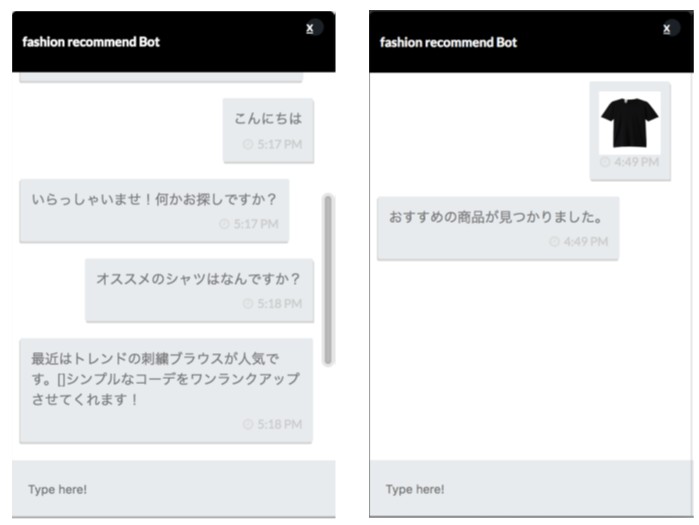Focus the right 'Type here!' input field
The image size is (699, 525).
click(531, 489)
